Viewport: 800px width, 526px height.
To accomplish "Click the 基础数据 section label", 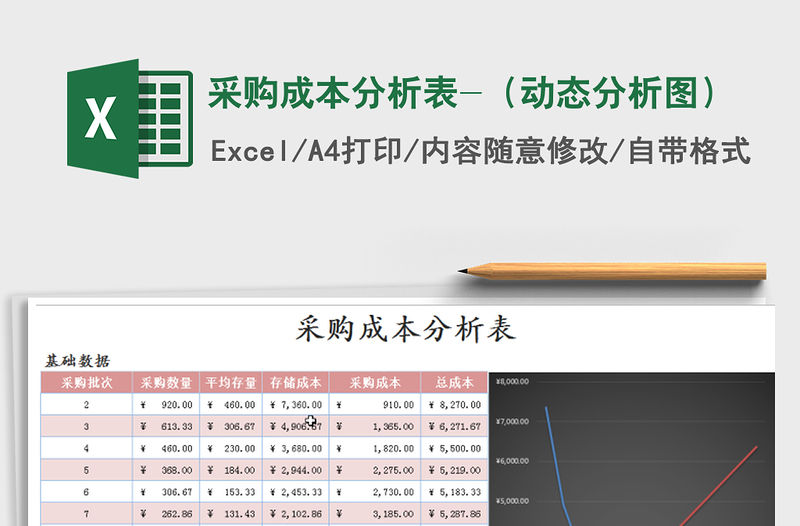I will 77,361.
